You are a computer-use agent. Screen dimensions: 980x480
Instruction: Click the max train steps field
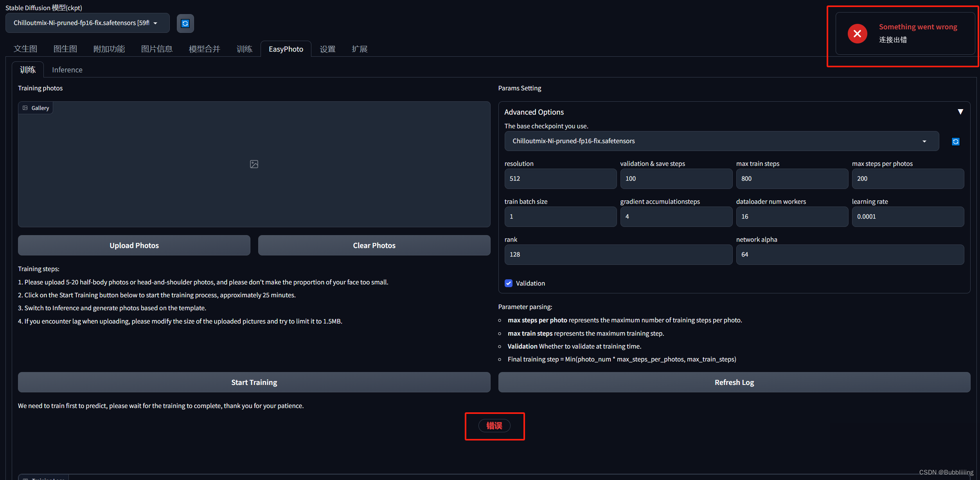(x=792, y=179)
